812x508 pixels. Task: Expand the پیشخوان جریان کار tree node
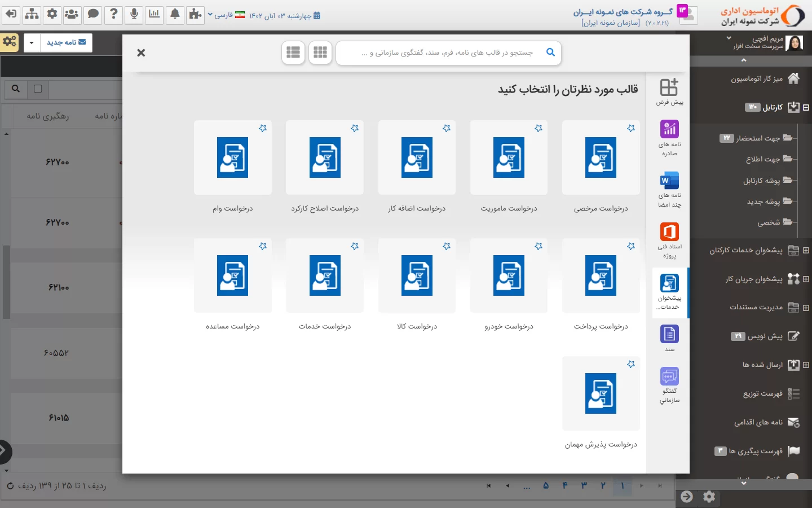(806, 279)
